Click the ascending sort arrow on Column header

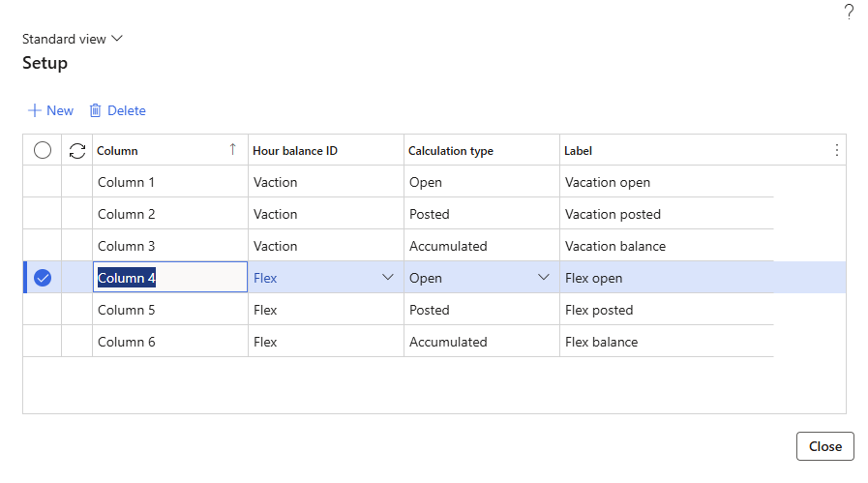tap(232, 149)
